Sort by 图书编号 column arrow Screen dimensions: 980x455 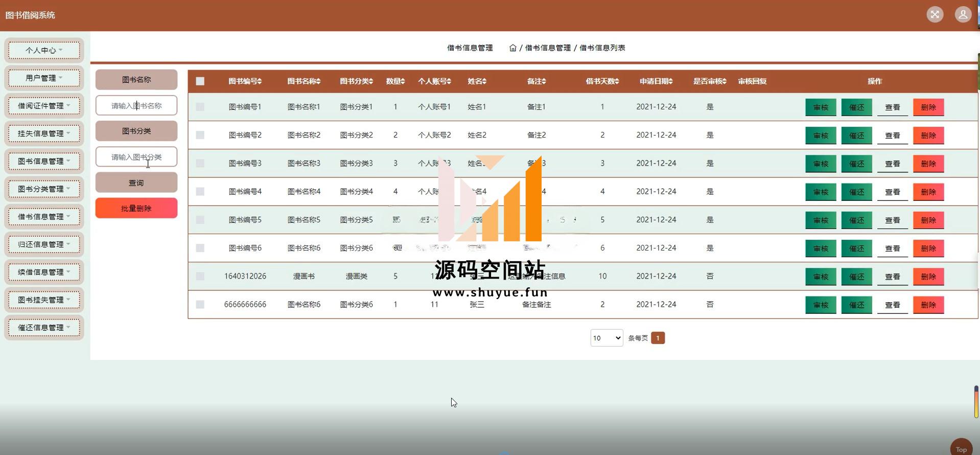click(x=260, y=81)
